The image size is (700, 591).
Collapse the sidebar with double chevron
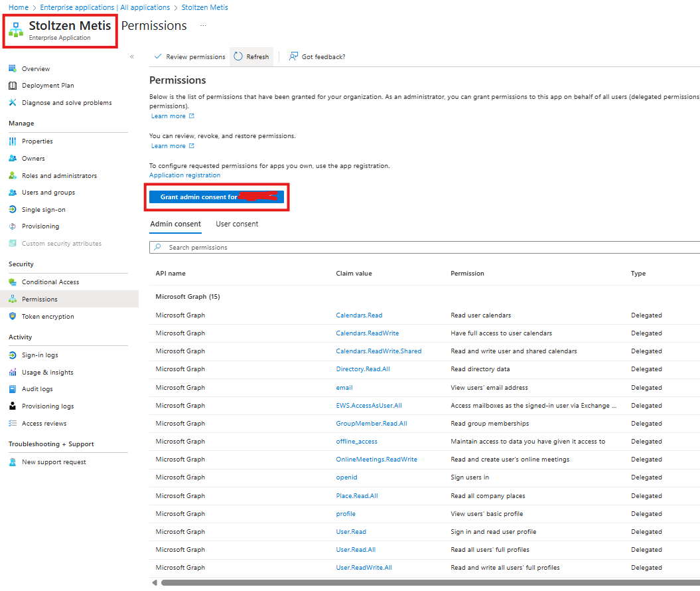point(132,56)
